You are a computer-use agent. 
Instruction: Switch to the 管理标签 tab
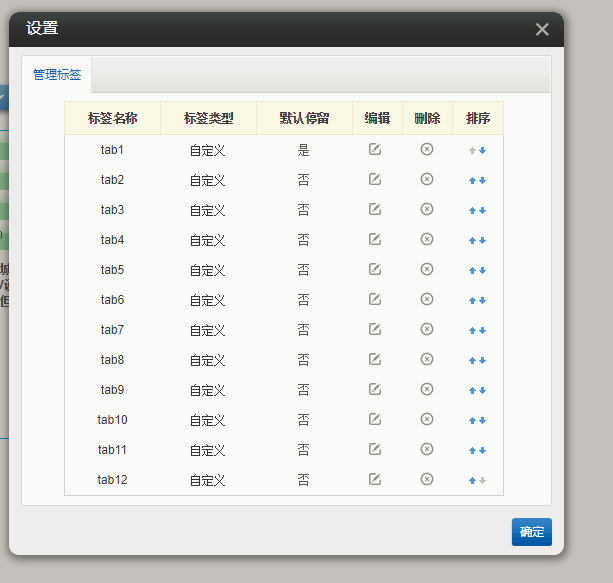[57, 75]
